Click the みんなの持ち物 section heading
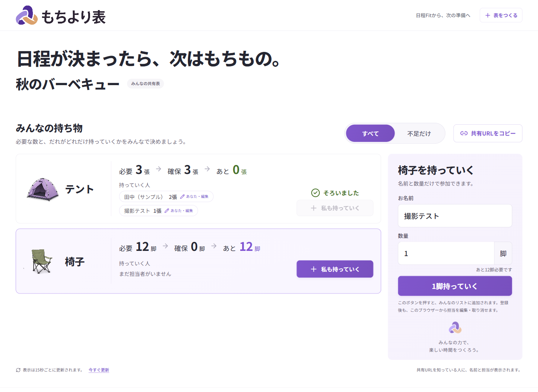The width and height of the screenshot is (538, 392). click(x=49, y=128)
